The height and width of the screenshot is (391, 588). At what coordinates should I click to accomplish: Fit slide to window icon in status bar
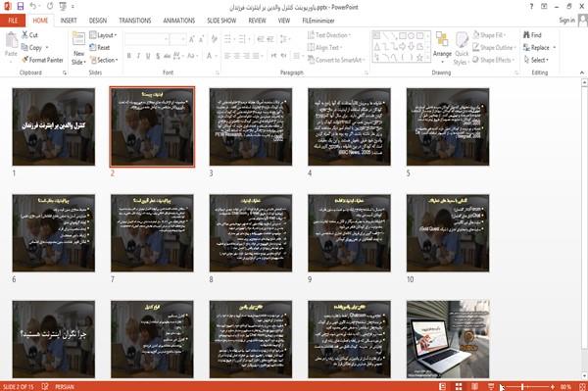coord(582,386)
